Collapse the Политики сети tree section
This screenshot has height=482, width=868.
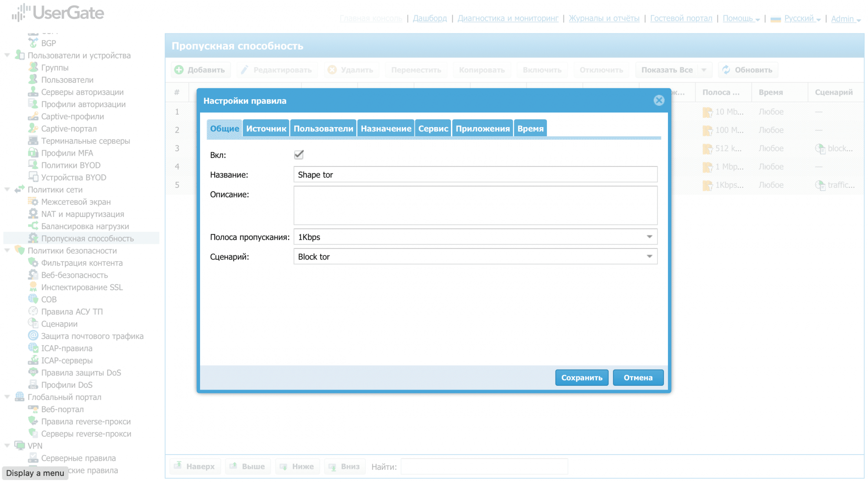[7, 190]
